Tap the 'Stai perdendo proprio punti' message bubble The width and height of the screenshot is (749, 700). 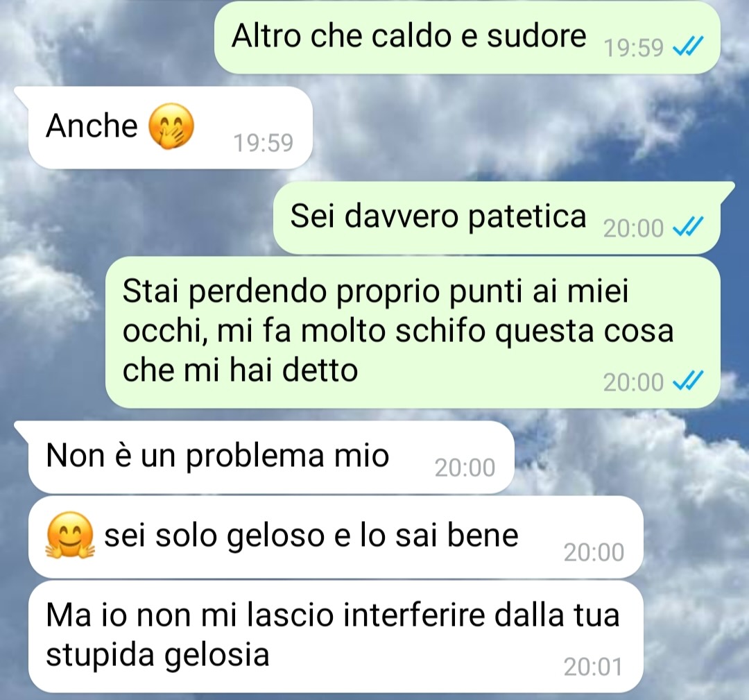point(413,332)
